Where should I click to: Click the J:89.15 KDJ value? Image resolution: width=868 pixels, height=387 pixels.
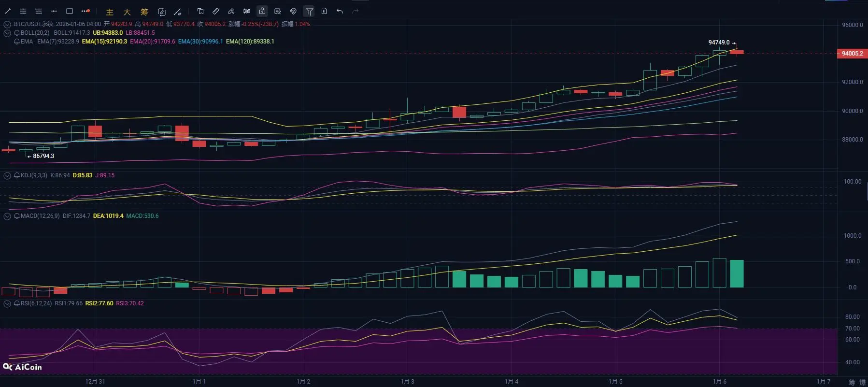pyautogui.click(x=105, y=175)
